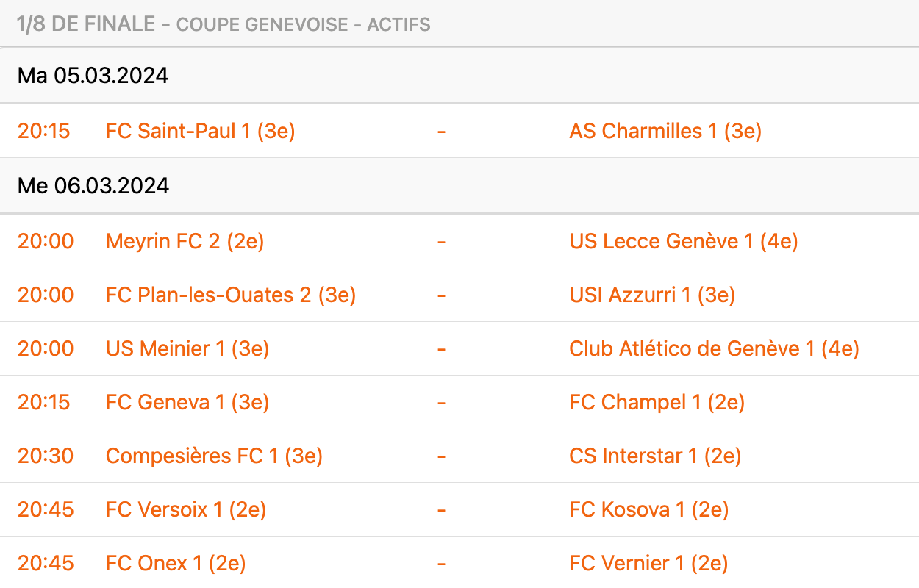Click the Me 06.03.2024 date header

93,186
